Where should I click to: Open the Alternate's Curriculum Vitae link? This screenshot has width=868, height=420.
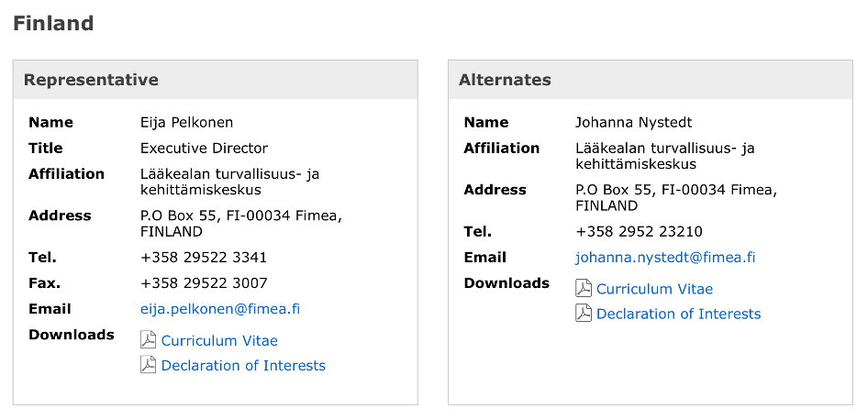pyautogui.click(x=654, y=290)
